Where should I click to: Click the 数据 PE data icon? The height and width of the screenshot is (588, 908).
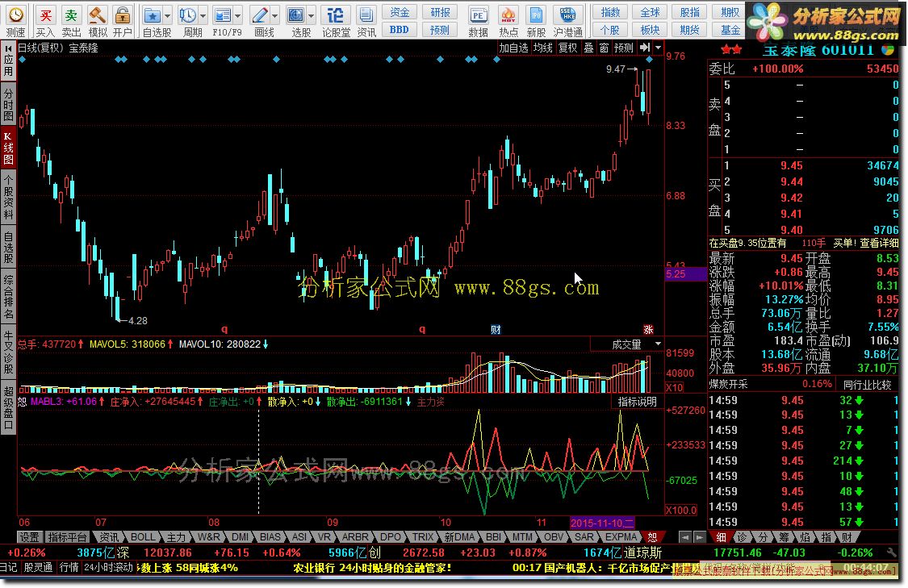coord(478,15)
